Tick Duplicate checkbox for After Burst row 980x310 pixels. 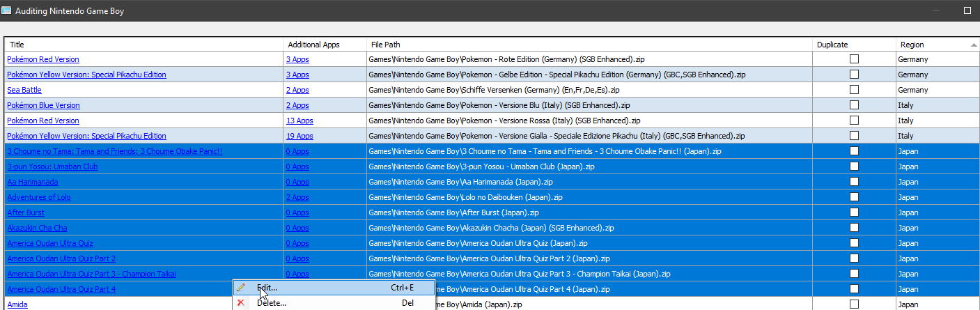coord(854,212)
